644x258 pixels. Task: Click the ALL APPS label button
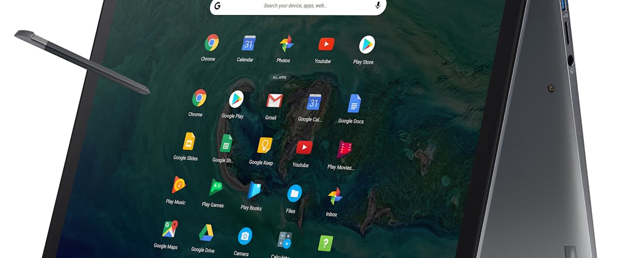point(279,77)
